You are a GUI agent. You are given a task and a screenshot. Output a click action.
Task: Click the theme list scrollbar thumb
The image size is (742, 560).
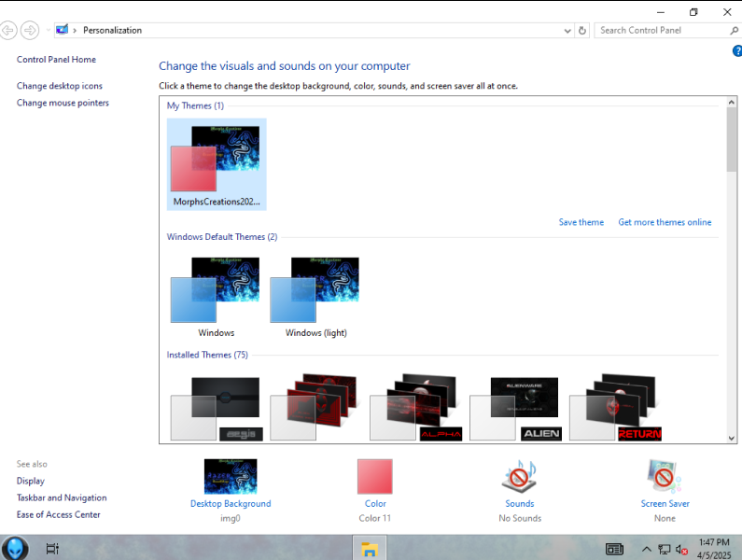[732, 140]
